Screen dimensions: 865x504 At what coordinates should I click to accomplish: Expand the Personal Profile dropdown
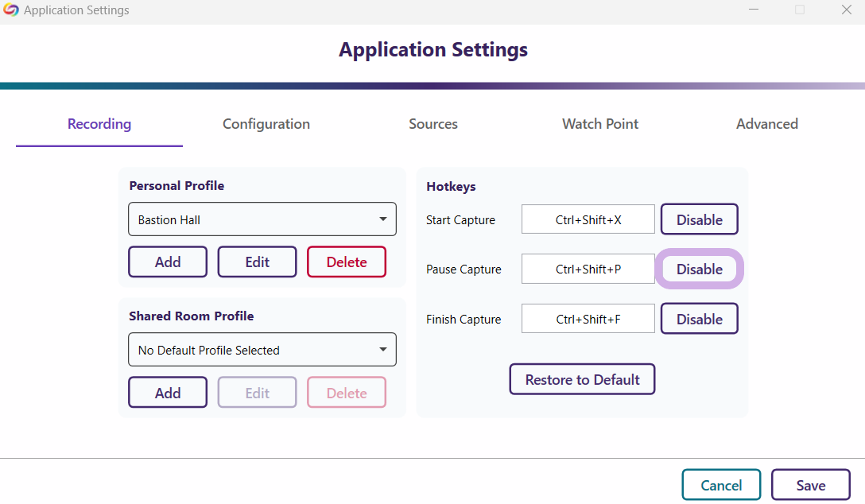(262, 219)
